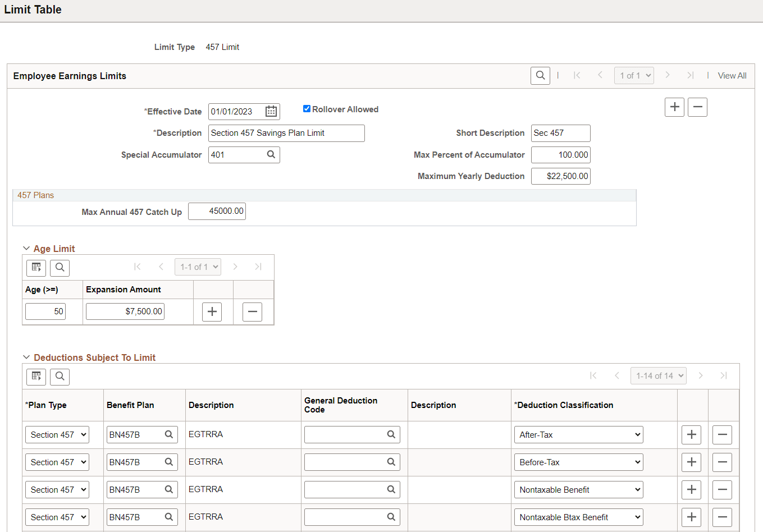Open Age Limit grid personalize icon
The image size is (763, 532).
pos(36,267)
